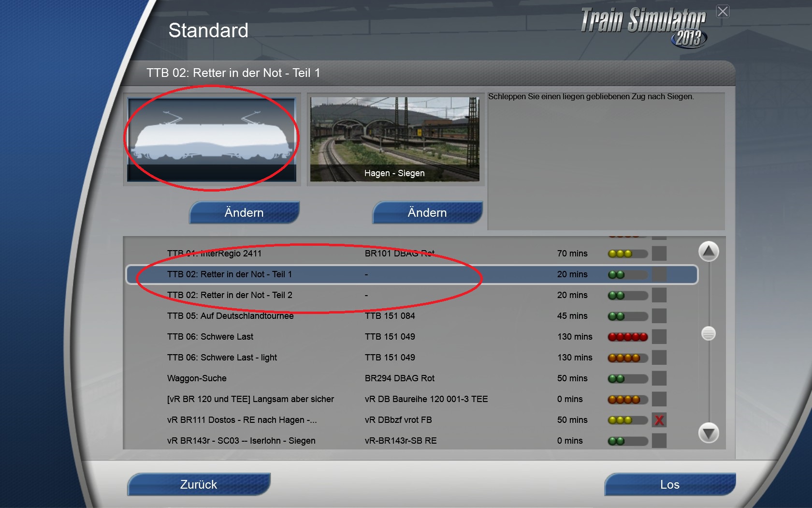Click the orange difficulty rating of Schwere Last - light
This screenshot has height=508, width=812.
point(628,358)
